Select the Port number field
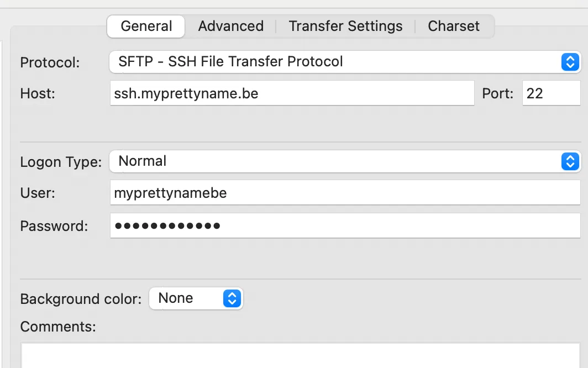Viewport: 588px width, 368px height. pos(551,93)
